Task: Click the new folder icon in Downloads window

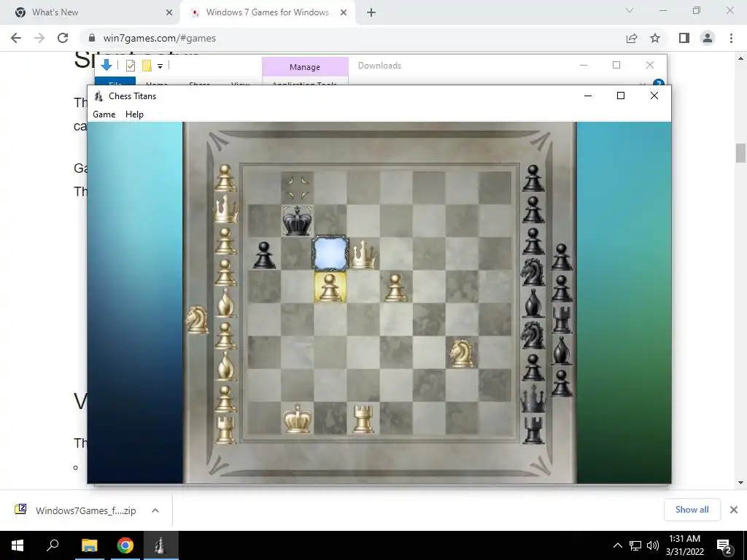Action: tap(147, 66)
